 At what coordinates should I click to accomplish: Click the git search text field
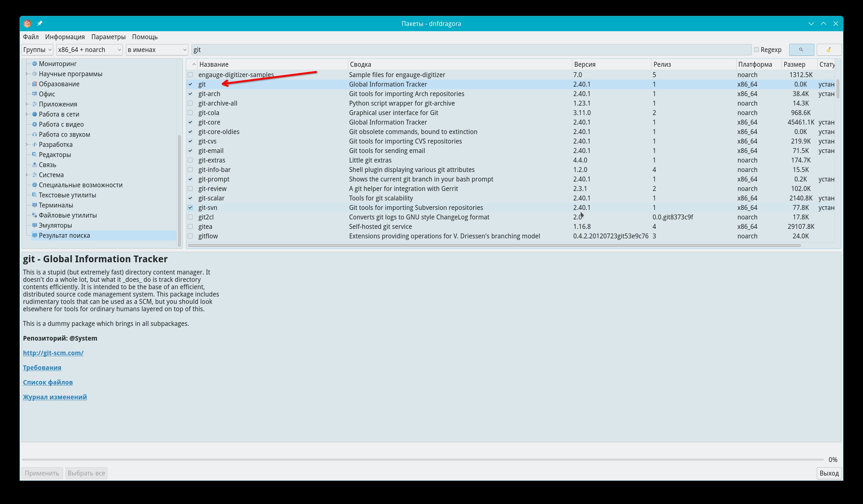(x=471, y=50)
